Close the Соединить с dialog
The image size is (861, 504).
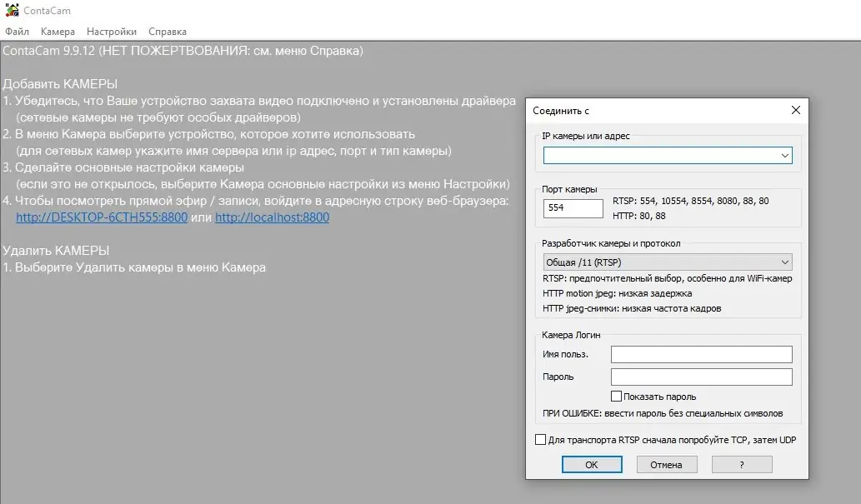[x=795, y=110]
